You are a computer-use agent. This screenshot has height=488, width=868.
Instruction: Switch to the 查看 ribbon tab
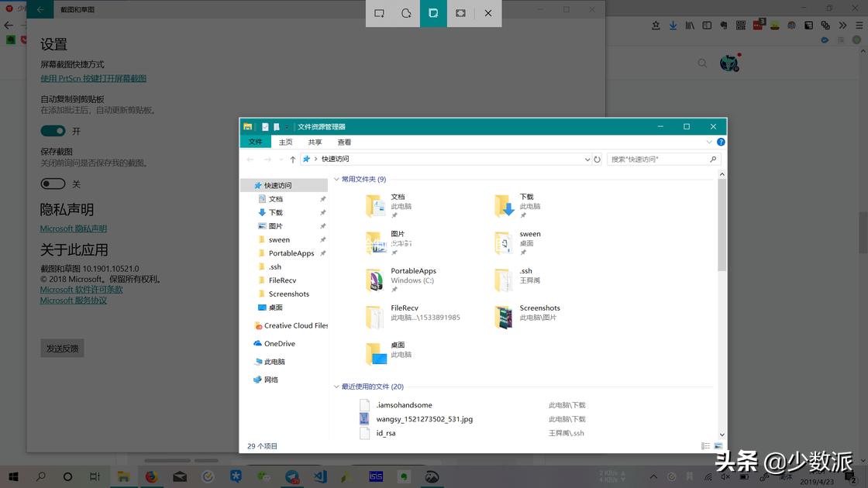point(344,142)
